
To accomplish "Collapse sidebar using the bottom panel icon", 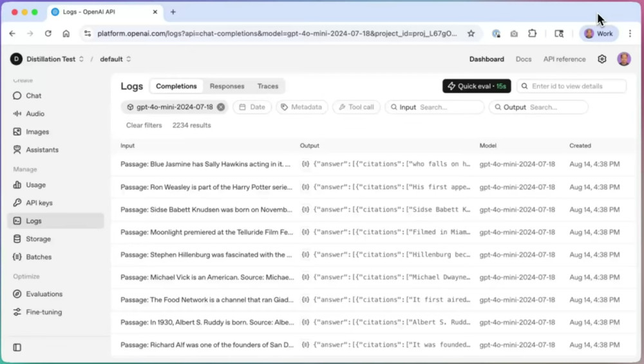I will pyautogui.click(x=17, y=347).
